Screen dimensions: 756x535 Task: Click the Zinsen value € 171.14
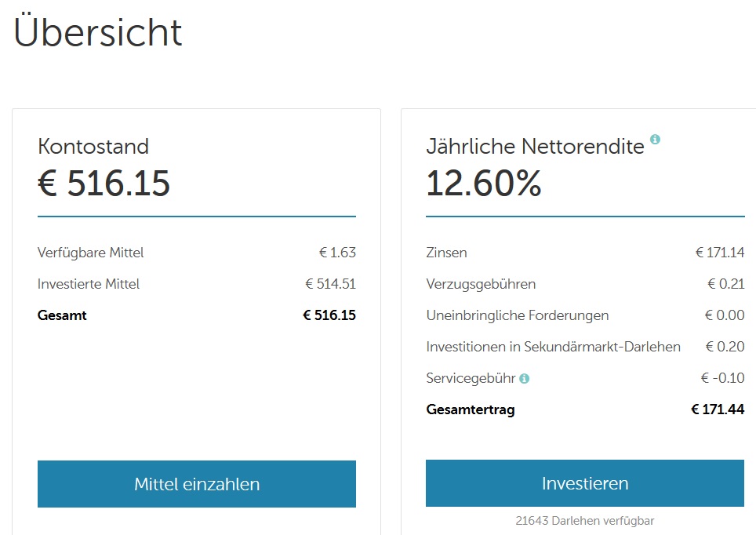[x=720, y=253]
